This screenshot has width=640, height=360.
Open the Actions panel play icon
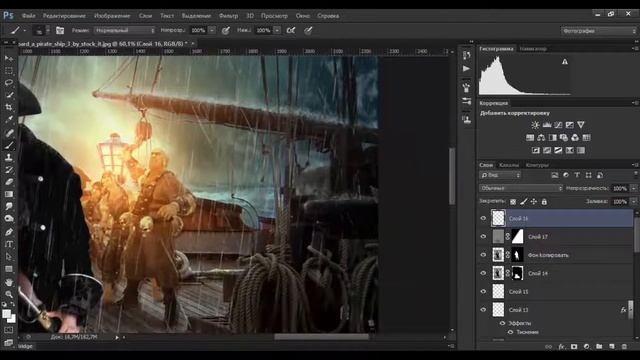tap(467, 69)
